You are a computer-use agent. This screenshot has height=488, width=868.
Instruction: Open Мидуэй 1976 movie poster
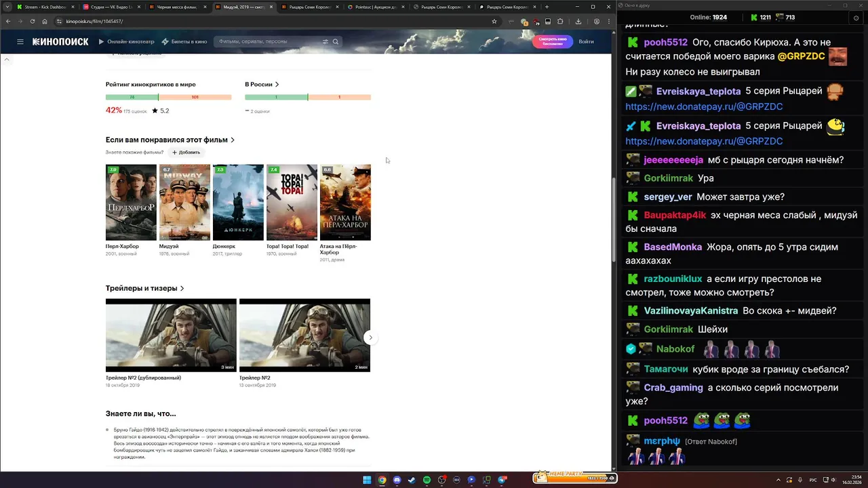[184, 202]
